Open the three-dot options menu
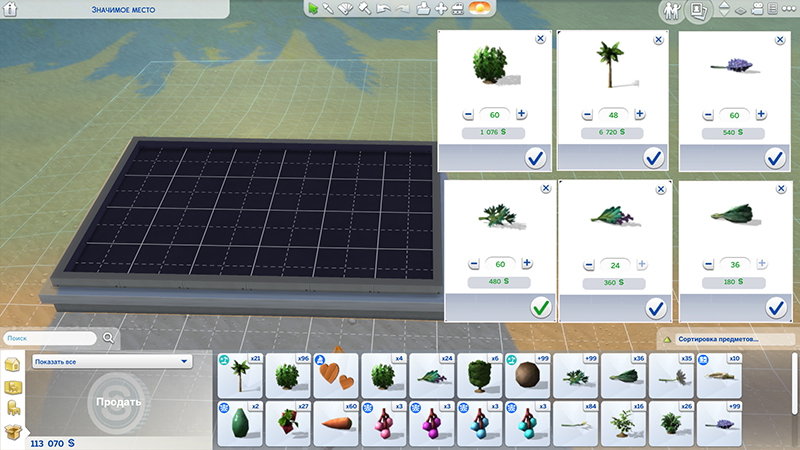Screen dimensions: 800x450 point(789,9)
